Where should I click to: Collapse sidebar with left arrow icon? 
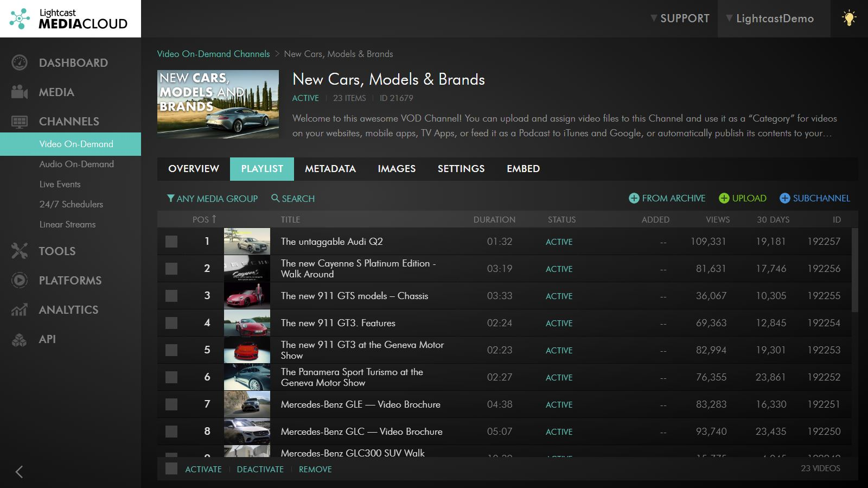(19, 472)
